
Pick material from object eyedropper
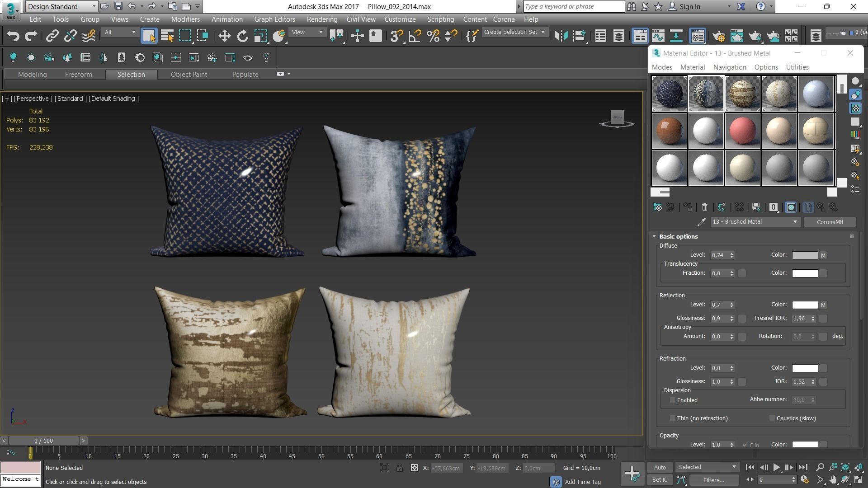click(x=701, y=222)
